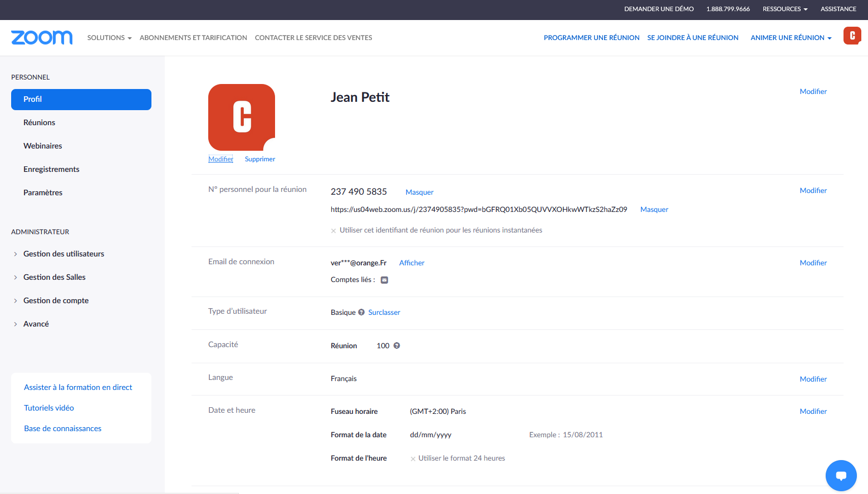868x494 pixels.
Task: Click the personal meeting URL text
Action: point(479,210)
